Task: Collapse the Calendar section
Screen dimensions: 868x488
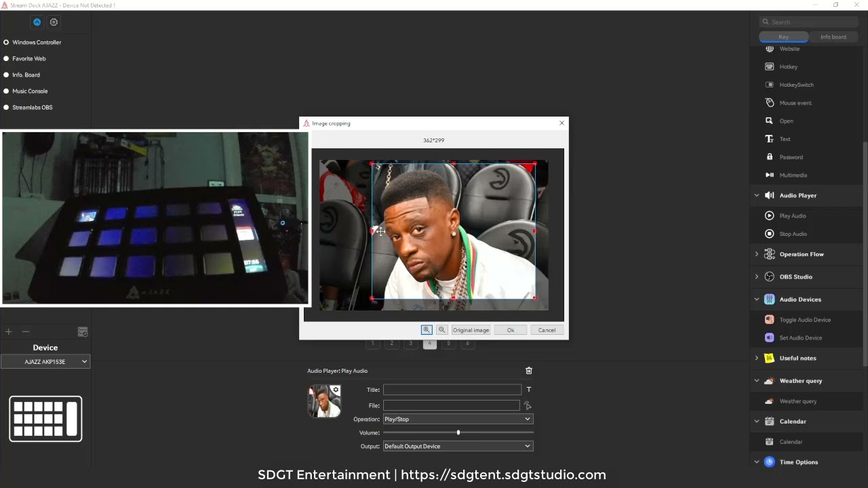Action: click(757, 422)
